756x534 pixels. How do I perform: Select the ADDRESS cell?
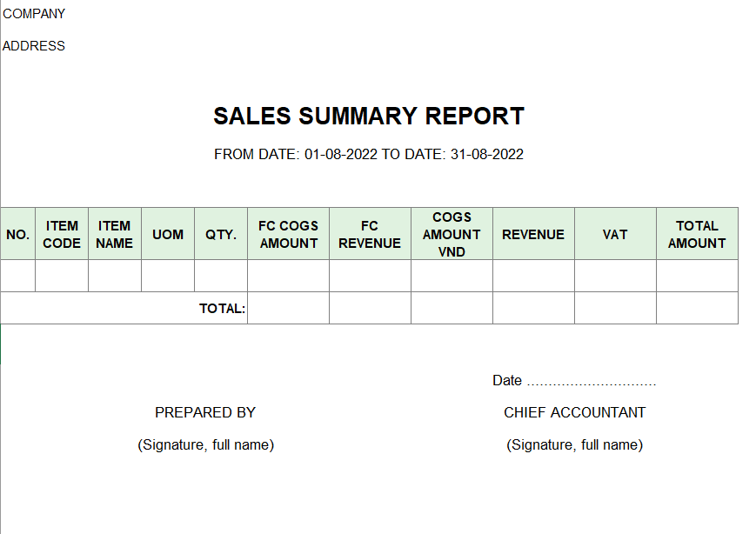(34, 46)
